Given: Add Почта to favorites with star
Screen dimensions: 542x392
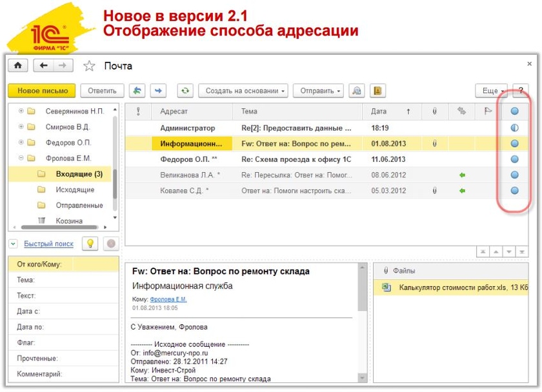Looking at the screenshot, I should [89, 66].
